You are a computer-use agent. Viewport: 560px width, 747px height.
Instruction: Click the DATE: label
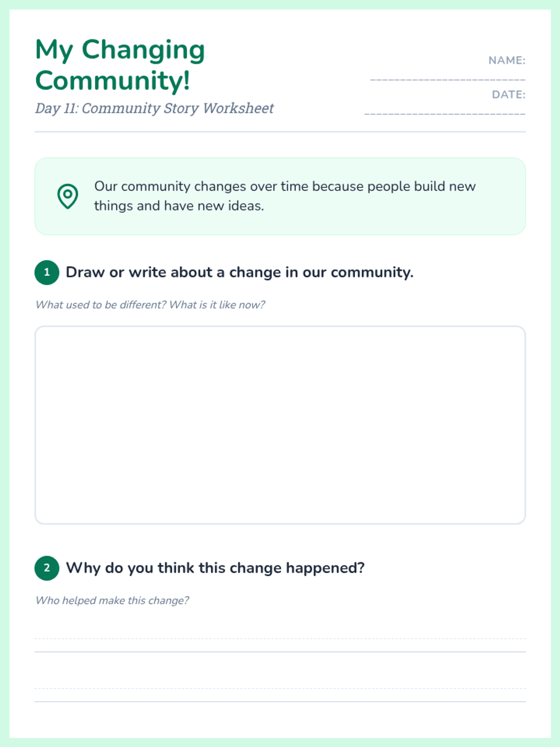(508, 95)
